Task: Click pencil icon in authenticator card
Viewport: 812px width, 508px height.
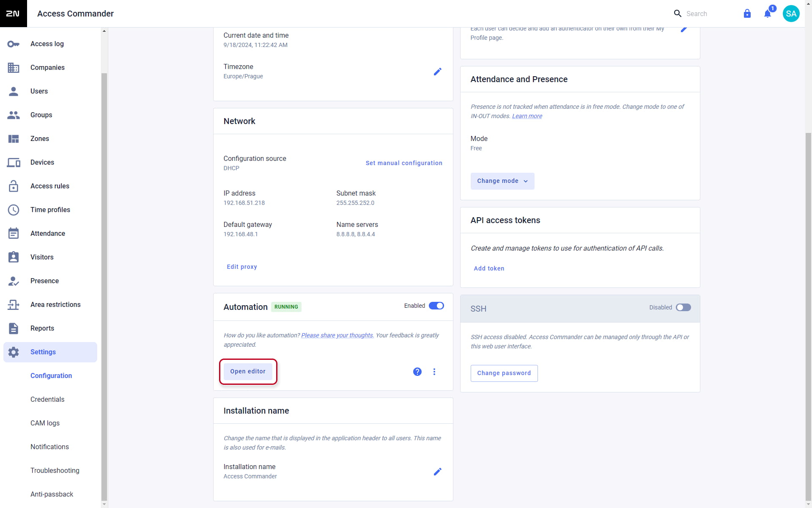Action: [684, 29]
